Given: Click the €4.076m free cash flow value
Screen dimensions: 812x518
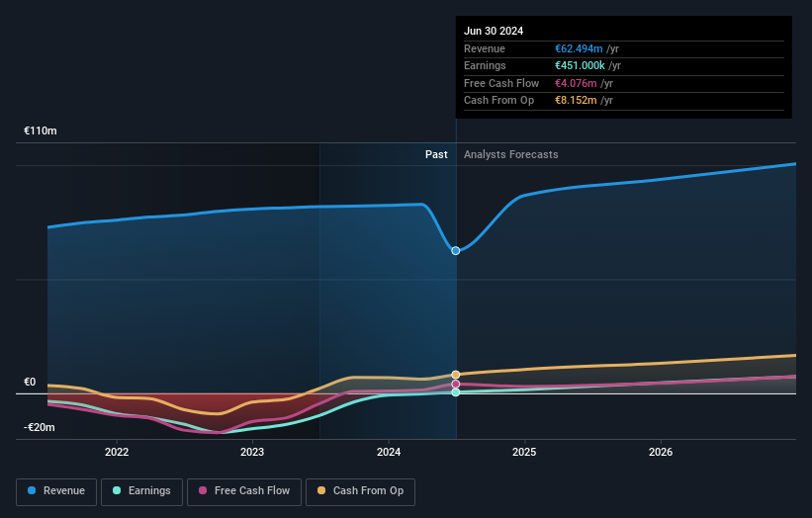Looking at the screenshot, I should [576, 83].
